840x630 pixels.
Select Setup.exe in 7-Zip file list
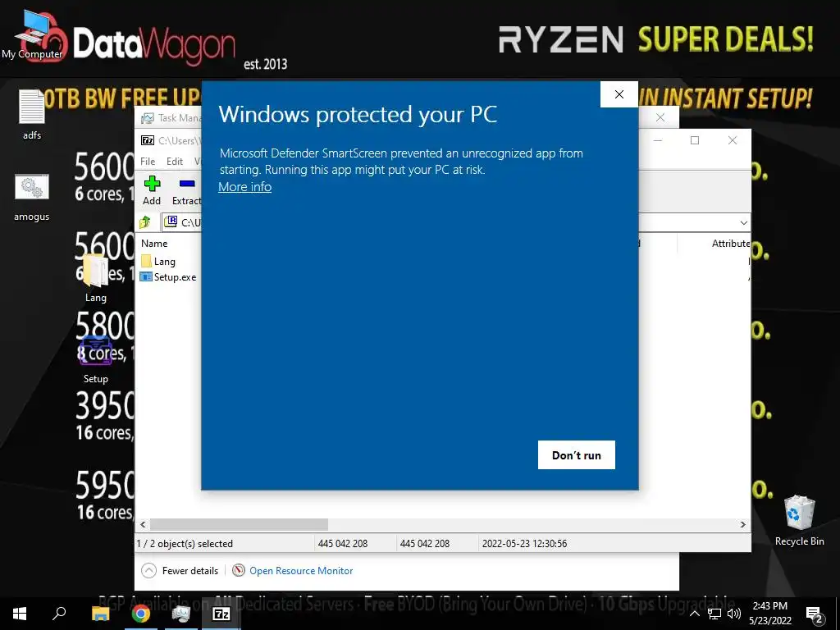pyautogui.click(x=168, y=277)
